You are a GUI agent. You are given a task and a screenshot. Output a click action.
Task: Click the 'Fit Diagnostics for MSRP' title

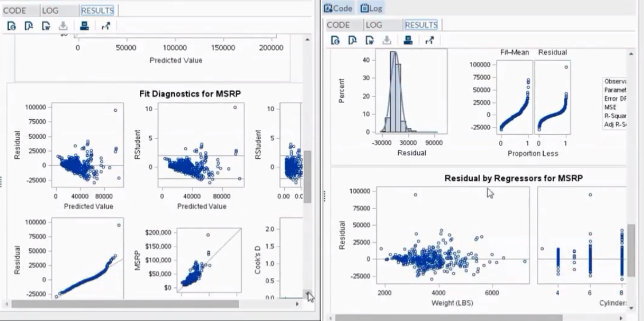(x=190, y=94)
